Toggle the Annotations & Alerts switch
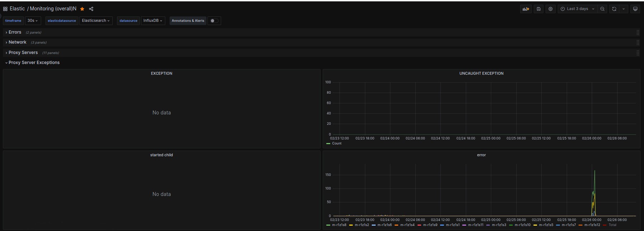 pos(214,21)
